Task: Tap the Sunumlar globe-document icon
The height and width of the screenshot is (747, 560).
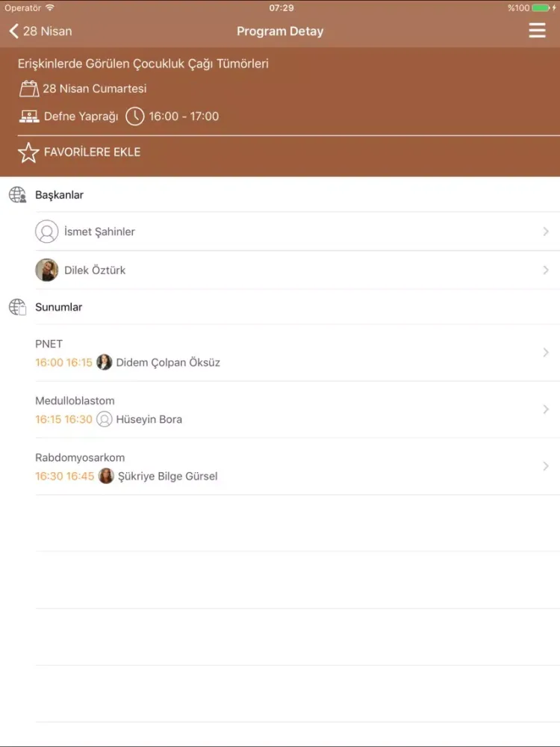Action: 18,307
